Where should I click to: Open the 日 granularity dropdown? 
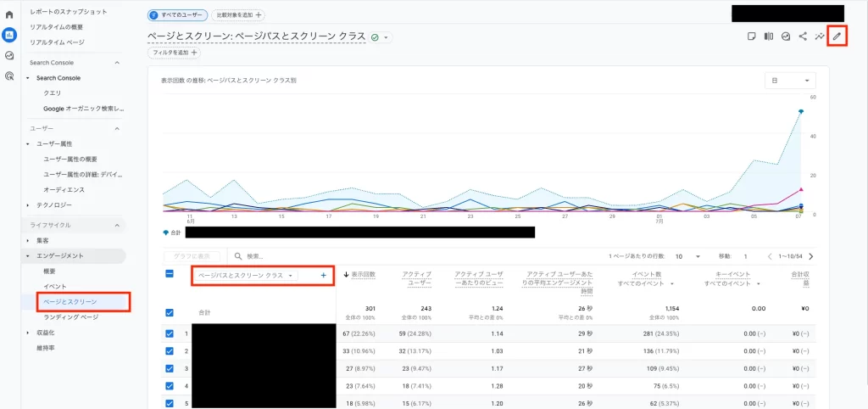(790, 81)
